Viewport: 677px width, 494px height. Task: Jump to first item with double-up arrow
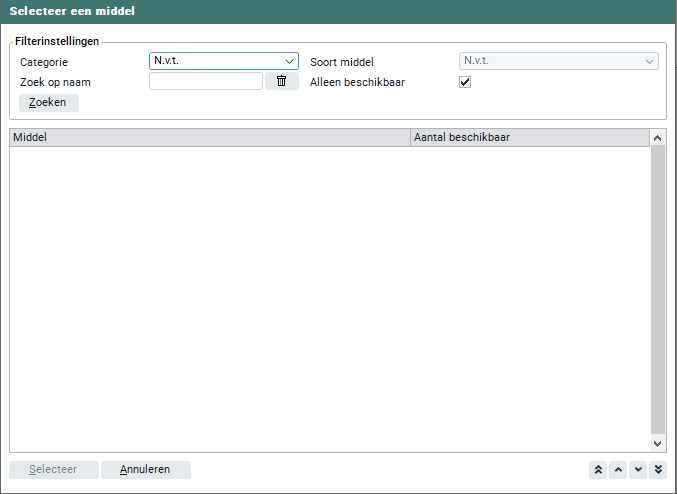pos(598,470)
